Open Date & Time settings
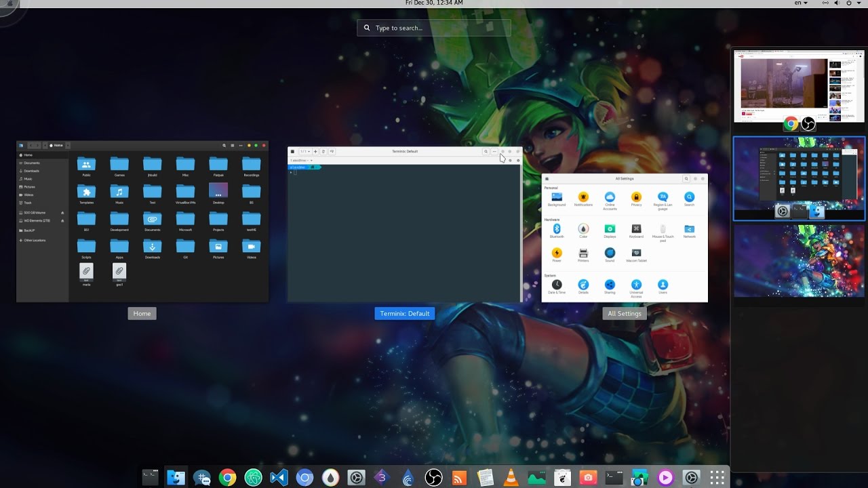The image size is (868, 488). tap(557, 287)
